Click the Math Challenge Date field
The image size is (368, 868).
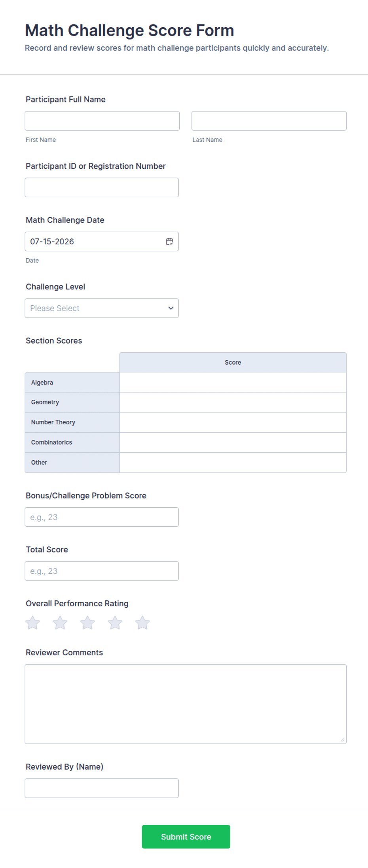102,242
